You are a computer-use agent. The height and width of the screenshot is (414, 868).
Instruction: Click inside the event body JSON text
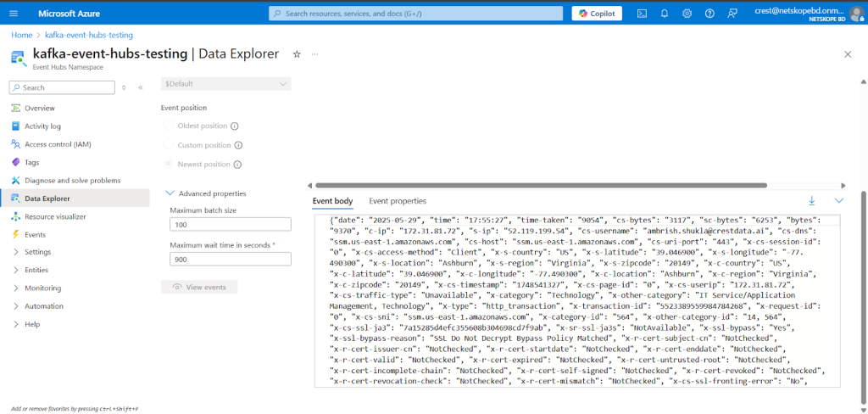tap(577, 300)
